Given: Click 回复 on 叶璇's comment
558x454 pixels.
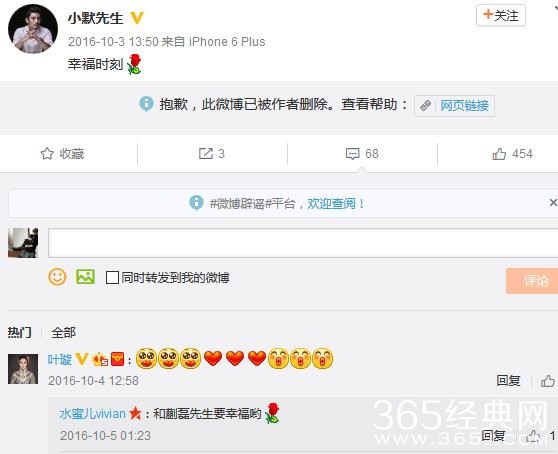Looking at the screenshot, I should click(x=508, y=381).
